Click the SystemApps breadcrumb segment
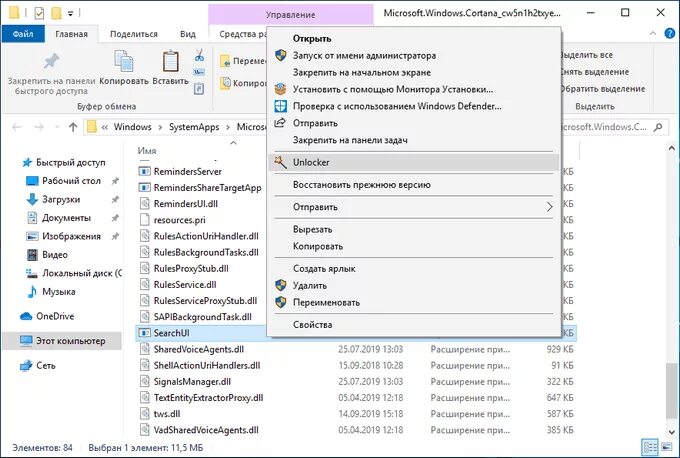 coord(194,127)
